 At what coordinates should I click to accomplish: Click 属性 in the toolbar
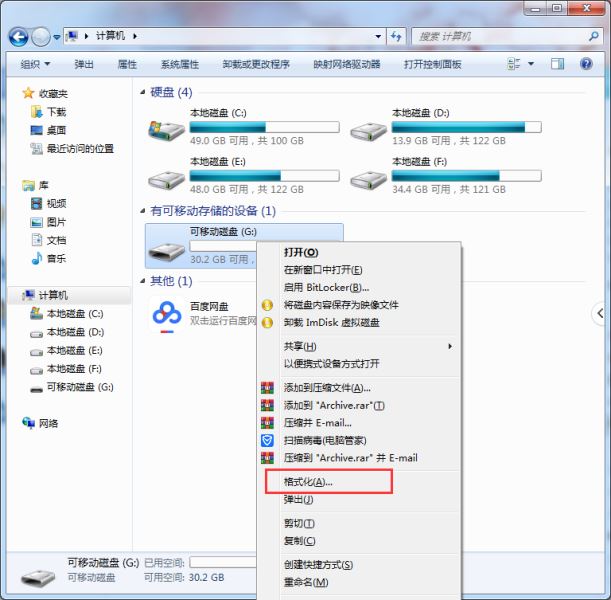[x=127, y=64]
